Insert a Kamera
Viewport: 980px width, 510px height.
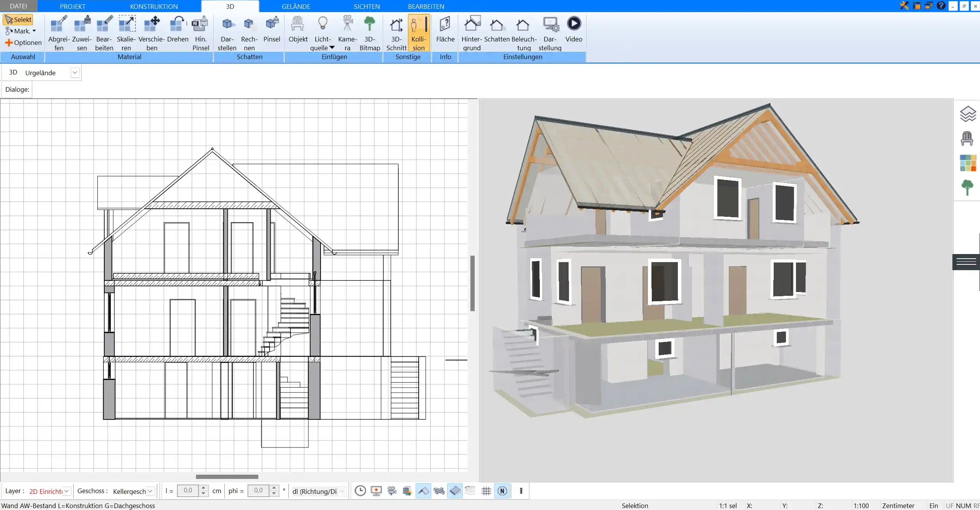coord(347,33)
